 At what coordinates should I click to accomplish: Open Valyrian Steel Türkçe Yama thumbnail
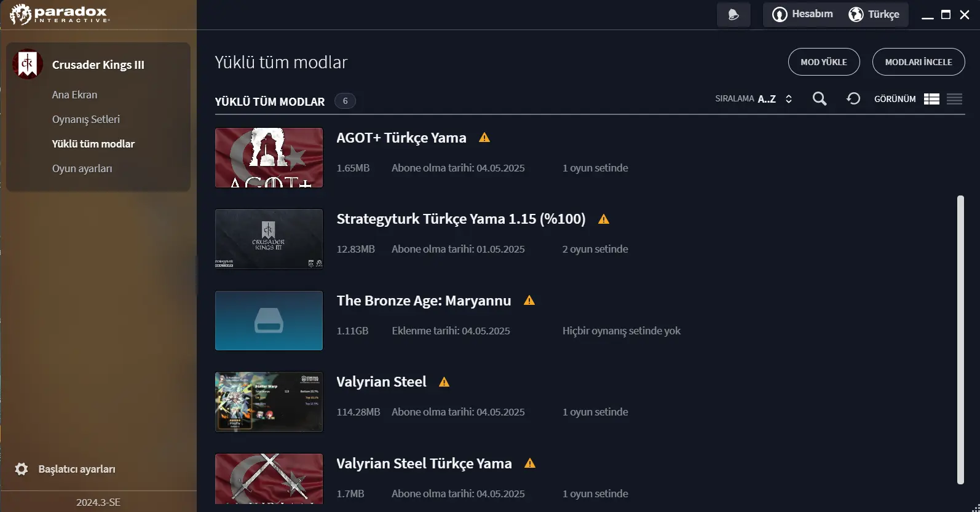(269, 479)
